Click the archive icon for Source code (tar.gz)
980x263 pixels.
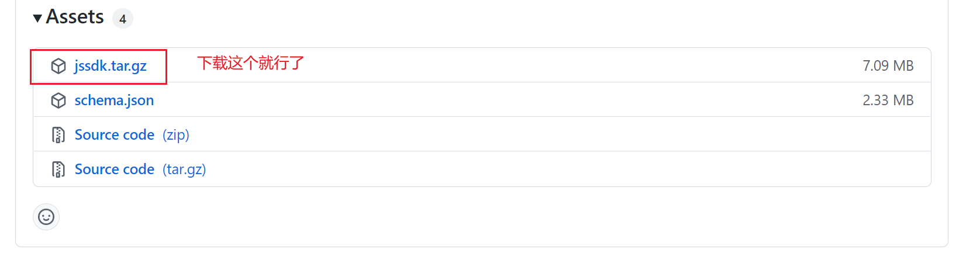(58, 169)
